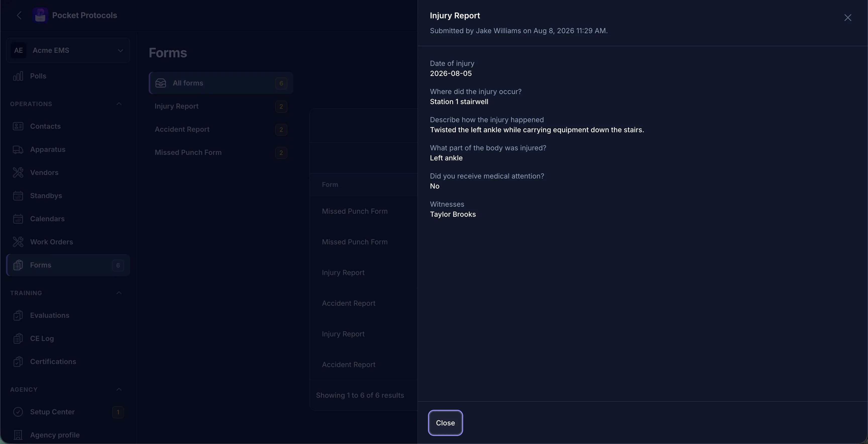Click the date value 2026-08-05
Screen dimensions: 868x444
pos(451,74)
